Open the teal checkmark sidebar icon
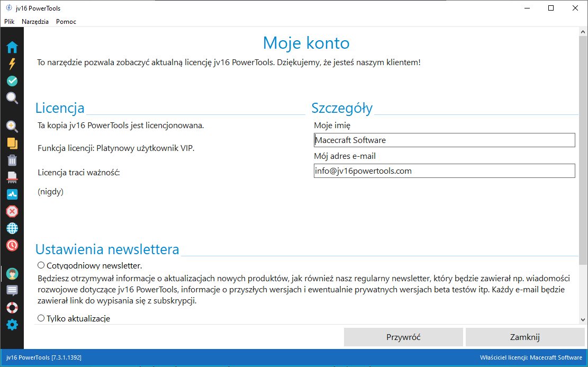The width and height of the screenshot is (588, 367). [12, 80]
